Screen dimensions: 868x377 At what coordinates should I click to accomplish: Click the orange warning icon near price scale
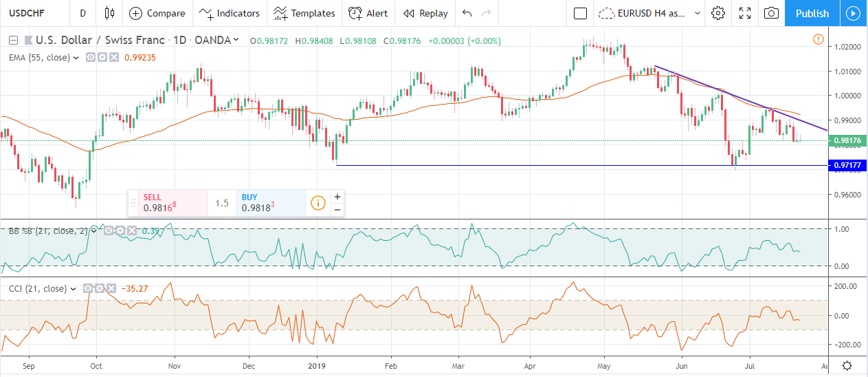818,39
